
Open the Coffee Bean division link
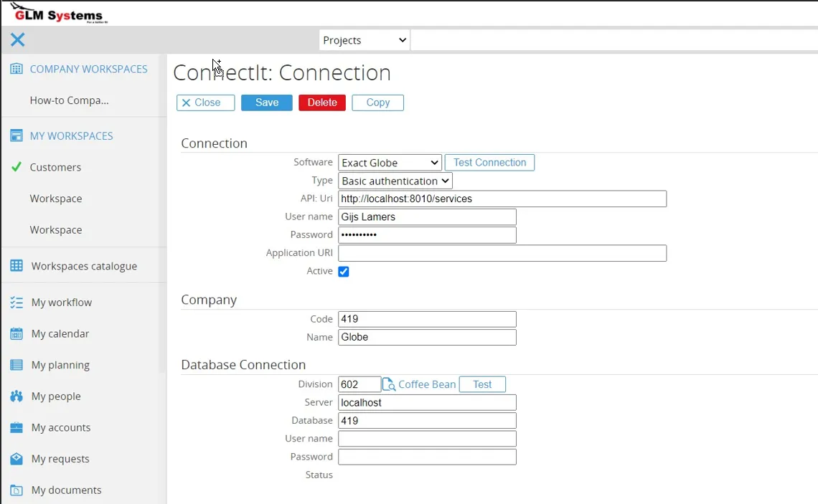click(x=427, y=384)
